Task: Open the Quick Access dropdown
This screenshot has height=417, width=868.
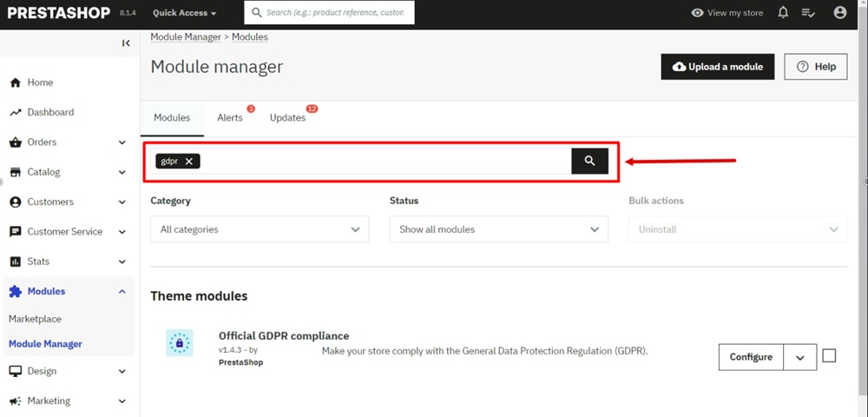Action: 184,13
